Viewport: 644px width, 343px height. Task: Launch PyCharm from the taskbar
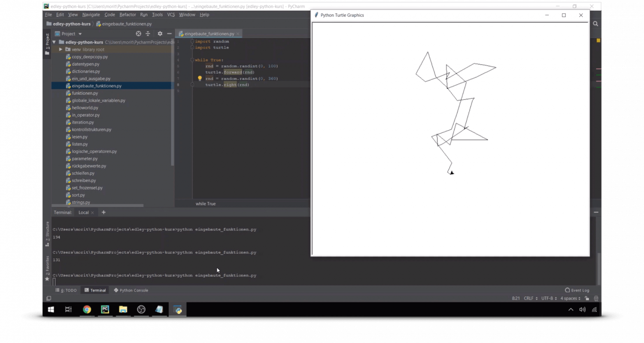(105, 309)
